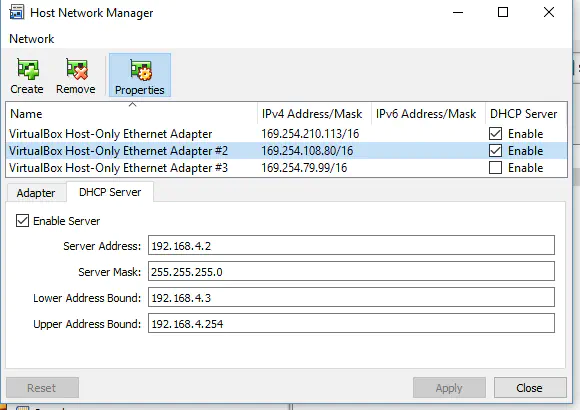
Task: Close the window with the X icon
Action: 549,12
